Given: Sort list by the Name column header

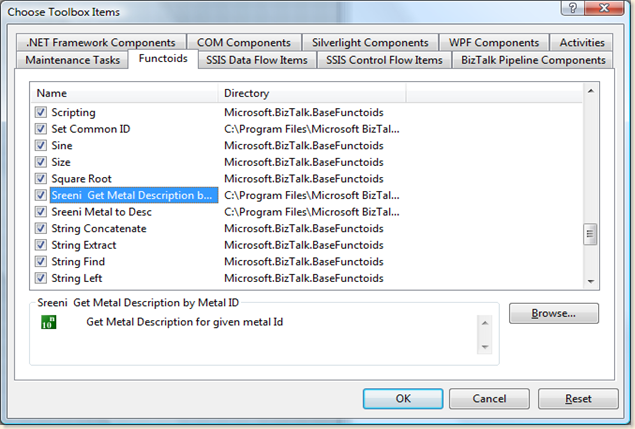Looking at the screenshot, I should (x=124, y=93).
